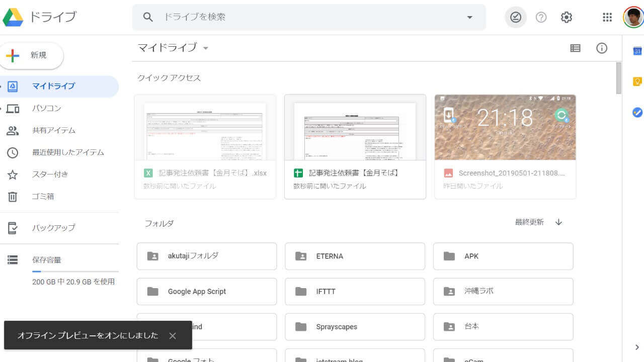The width and height of the screenshot is (644, 362).
Task: Open the Google Keep side panel icon
Action: click(637, 81)
